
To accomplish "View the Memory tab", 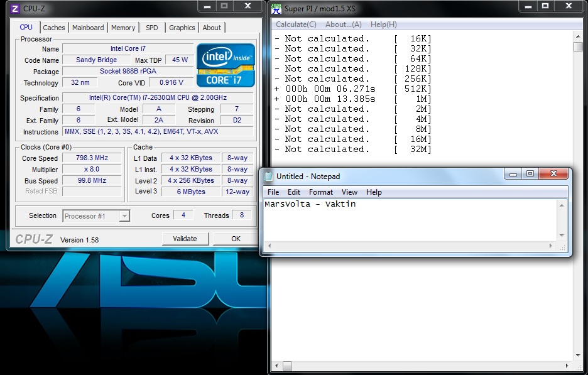I will 123,27.
